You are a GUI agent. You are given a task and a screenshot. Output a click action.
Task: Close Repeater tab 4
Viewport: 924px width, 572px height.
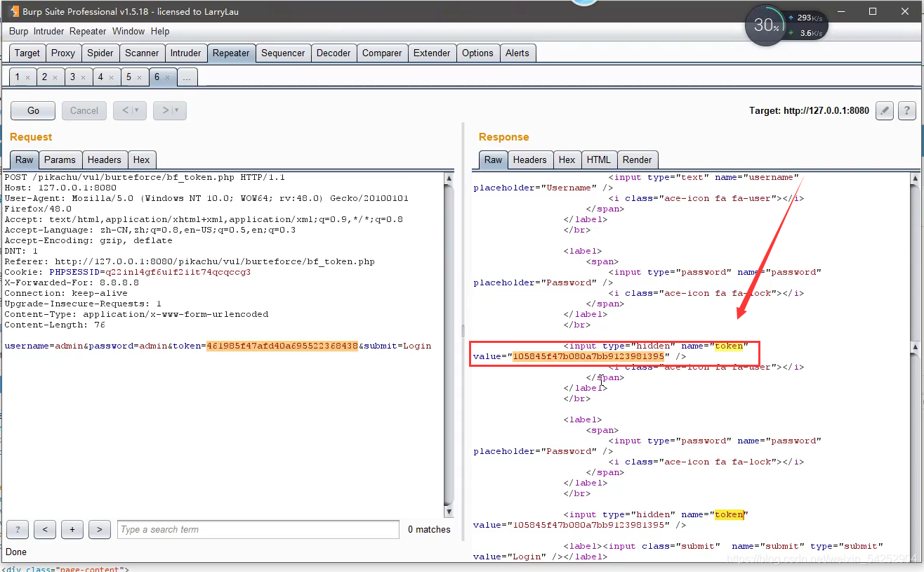[x=112, y=77]
